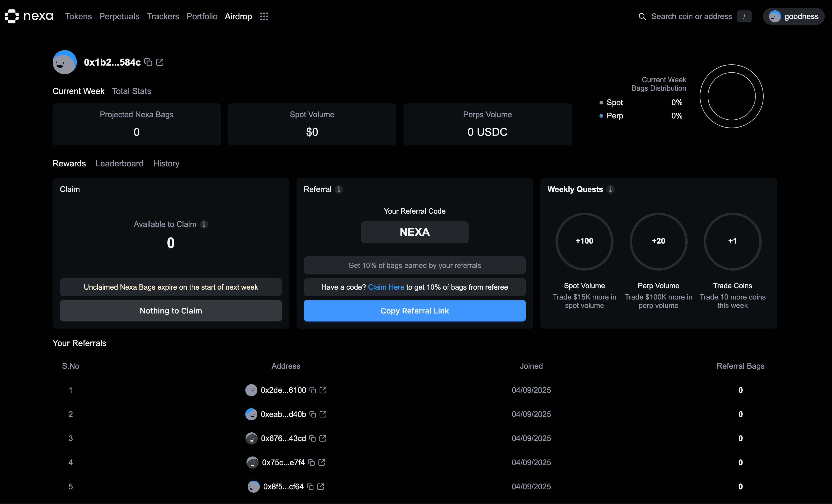The width and height of the screenshot is (832, 504).
Task: Open the Airdrop page
Action: 238,16
